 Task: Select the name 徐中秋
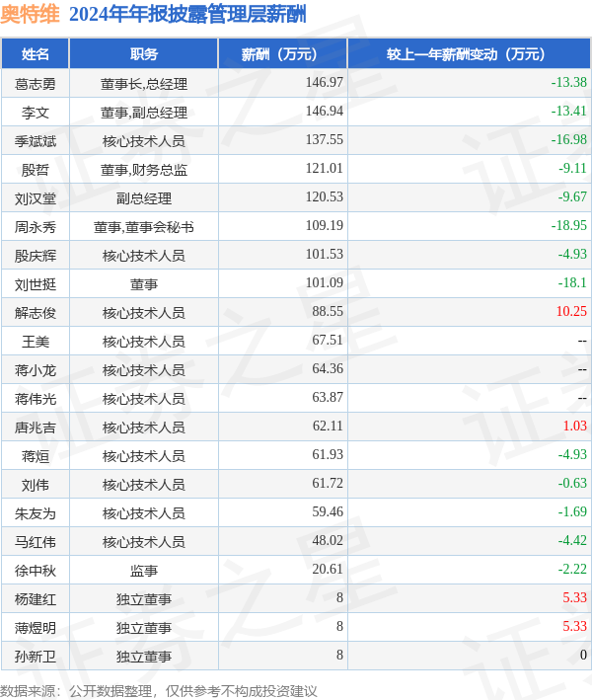(x=36, y=571)
